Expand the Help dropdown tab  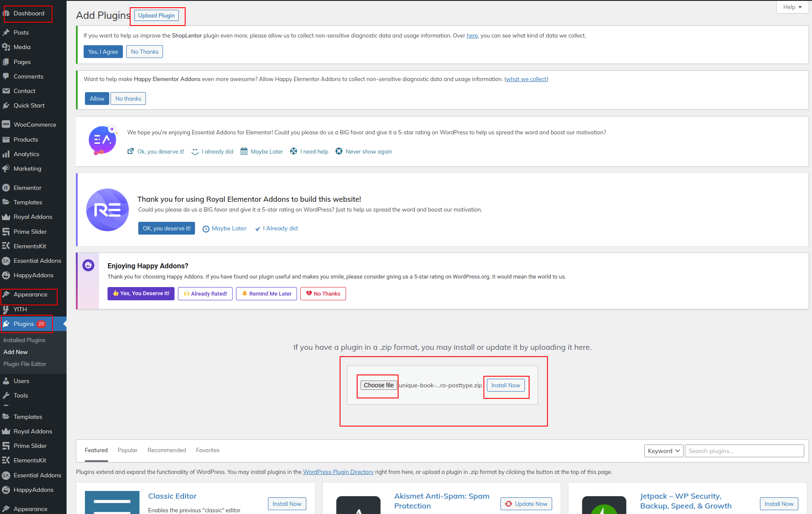point(792,7)
